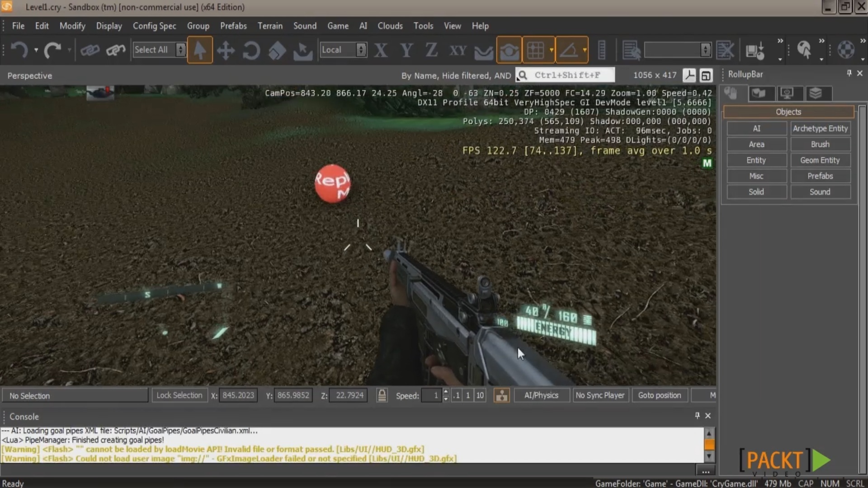Click the Link/Chain objects icon

(90, 49)
